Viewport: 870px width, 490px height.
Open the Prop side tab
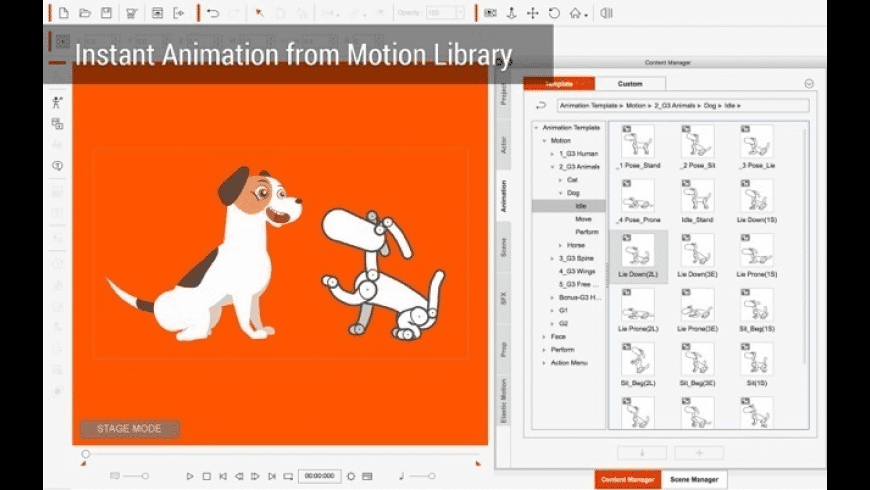coord(504,350)
